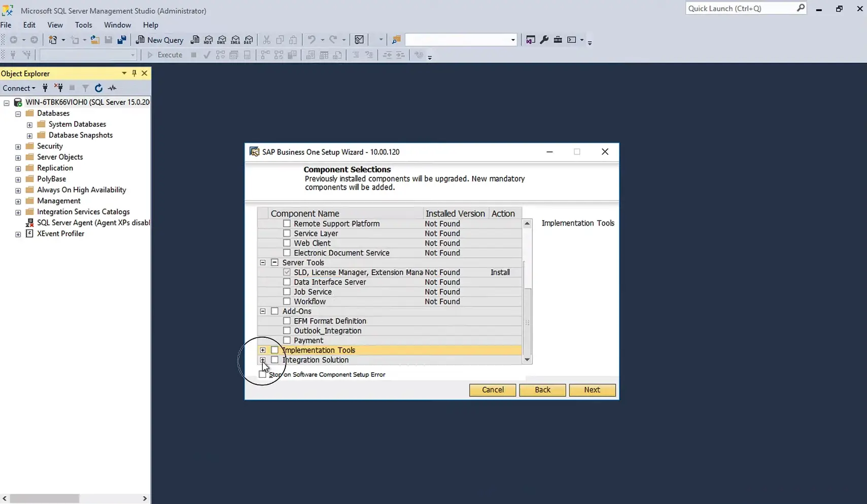The height and width of the screenshot is (504, 867).
Task: Open the Window menu
Action: tap(118, 25)
